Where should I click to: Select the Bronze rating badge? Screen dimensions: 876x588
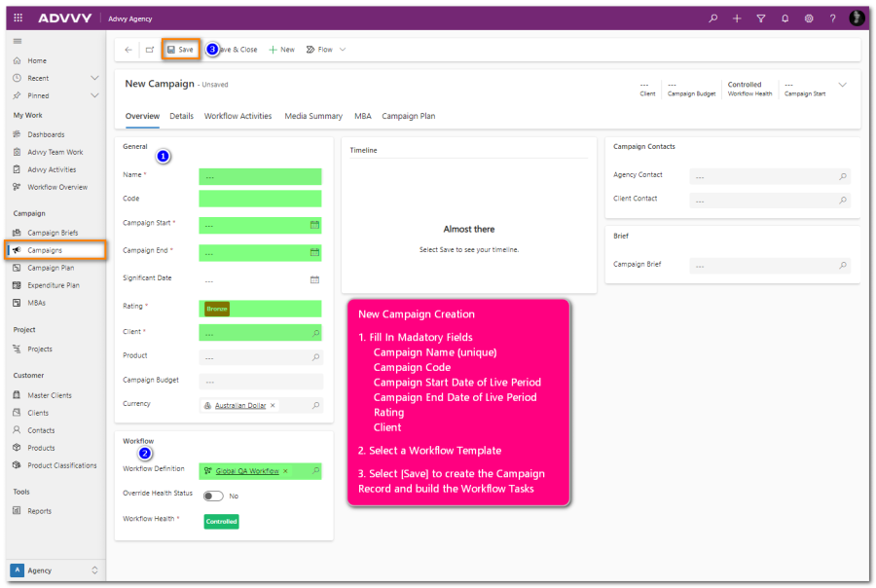point(216,309)
